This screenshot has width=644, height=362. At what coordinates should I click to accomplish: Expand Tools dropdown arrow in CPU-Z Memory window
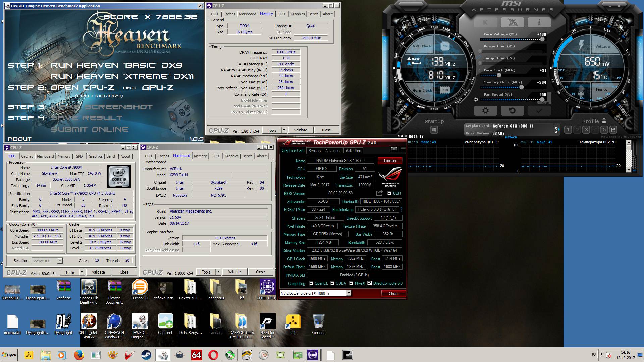[284, 130]
